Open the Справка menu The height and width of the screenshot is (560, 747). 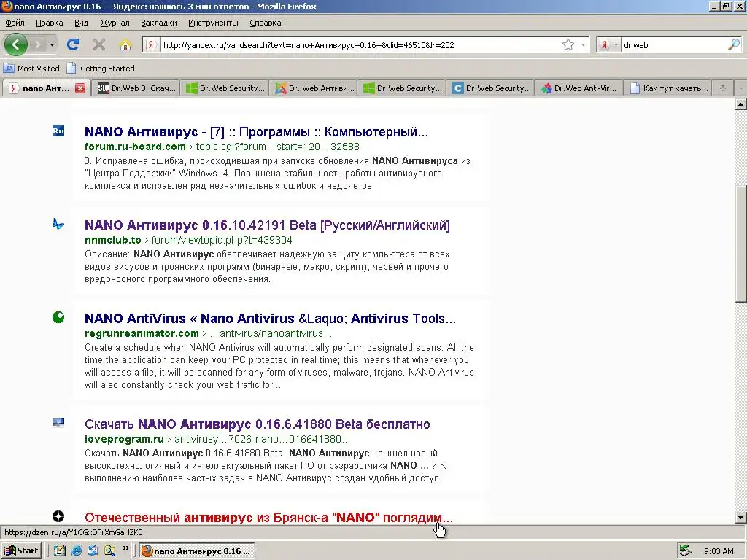(x=265, y=23)
